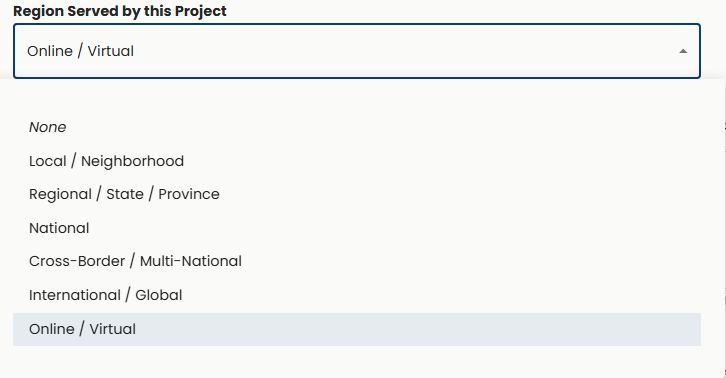Pick the highlighted Online / Virtual option
The height and width of the screenshot is (378, 726).
pos(357,329)
